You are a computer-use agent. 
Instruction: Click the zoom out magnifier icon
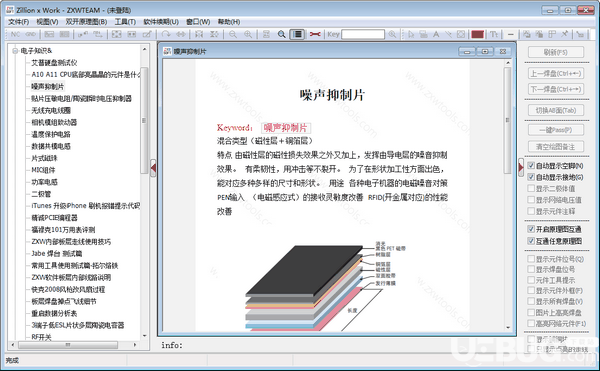click(233, 34)
